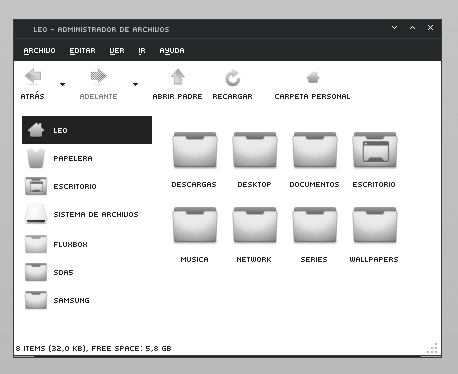Click the window resize grip in corner
Image resolution: width=458 pixels, height=374 pixels.
pyautogui.click(x=433, y=348)
